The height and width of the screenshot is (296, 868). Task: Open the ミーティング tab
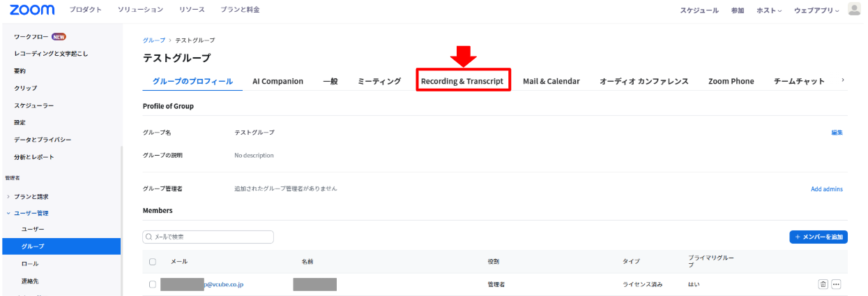[379, 81]
